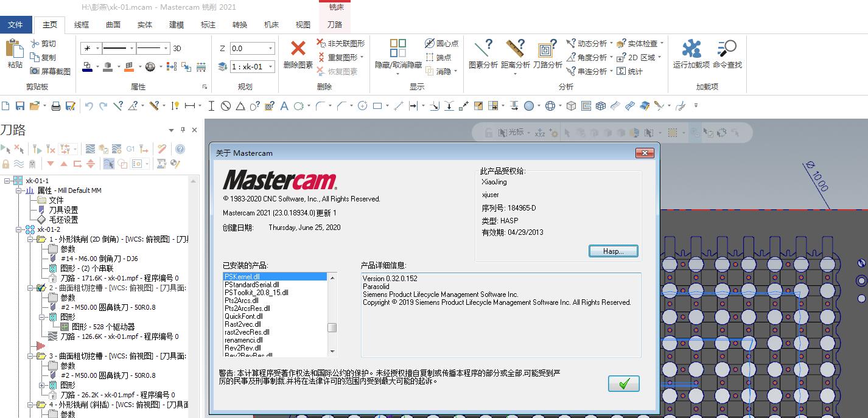Image resolution: width=868 pixels, height=418 pixels.
Task: Click the solid color swatch (gray)
Action: coord(108,67)
